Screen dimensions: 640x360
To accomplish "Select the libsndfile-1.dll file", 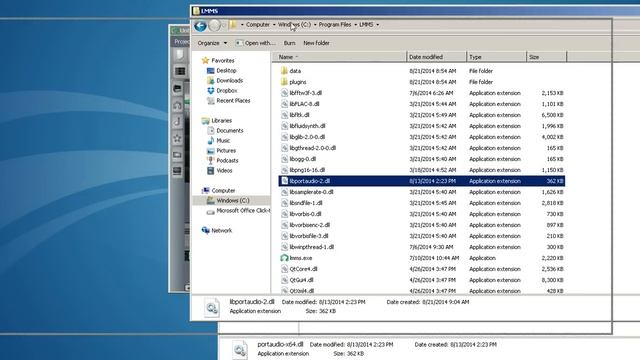I will (306, 203).
